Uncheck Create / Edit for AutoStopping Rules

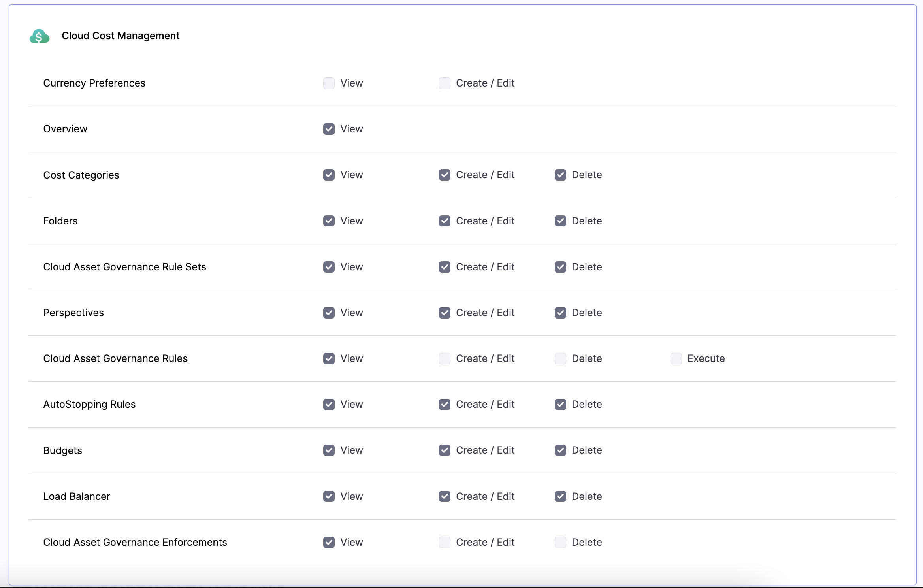tap(445, 404)
